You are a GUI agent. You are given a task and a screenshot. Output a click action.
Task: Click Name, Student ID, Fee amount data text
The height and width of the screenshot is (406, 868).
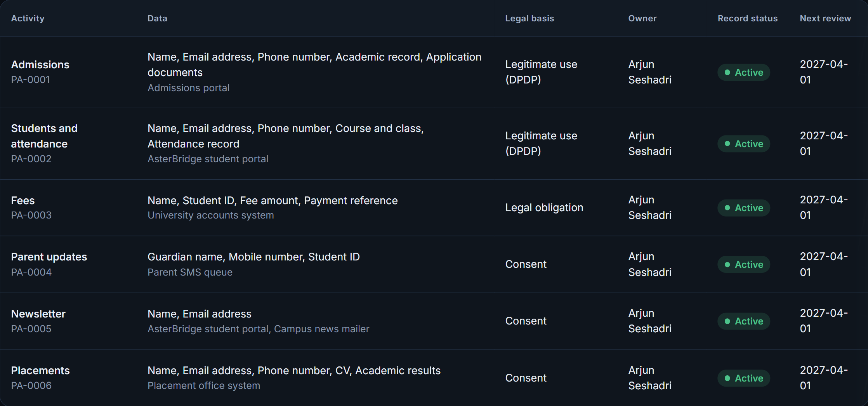coord(273,200)
